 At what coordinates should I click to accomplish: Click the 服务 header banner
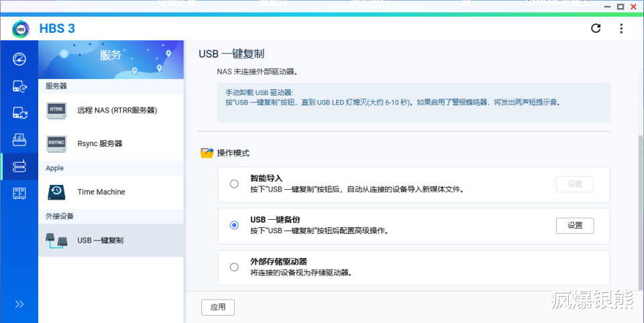pyautogui.click(x=111, y=60)
